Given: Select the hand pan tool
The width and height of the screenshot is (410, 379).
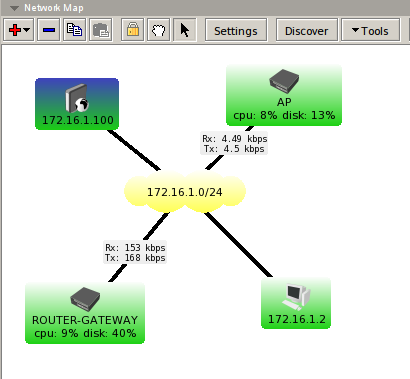Looking at the screenshot, I should (158, 30).
